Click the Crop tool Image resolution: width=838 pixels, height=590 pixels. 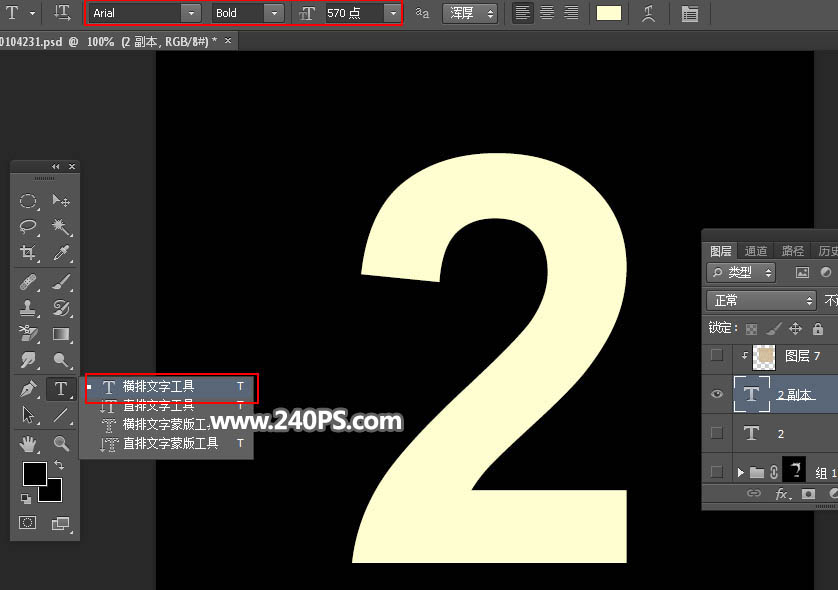pos(29,253)
